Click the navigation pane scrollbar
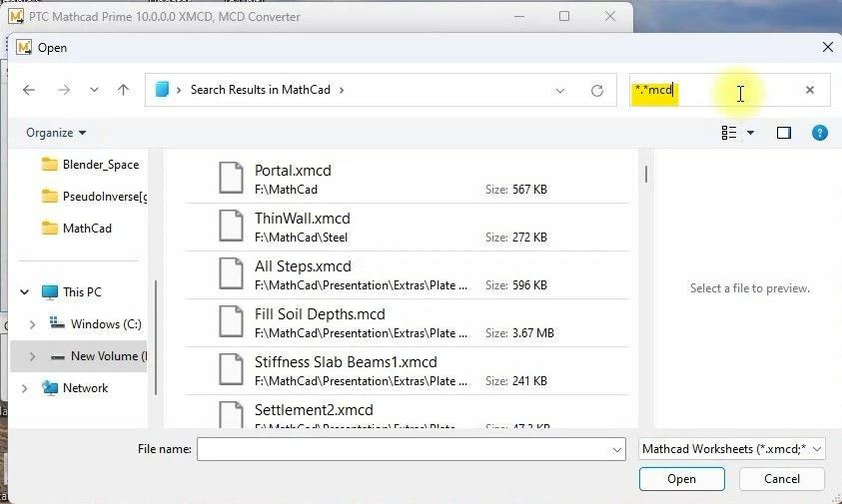This screenshot has height=504, width=842. click(156, 337)
